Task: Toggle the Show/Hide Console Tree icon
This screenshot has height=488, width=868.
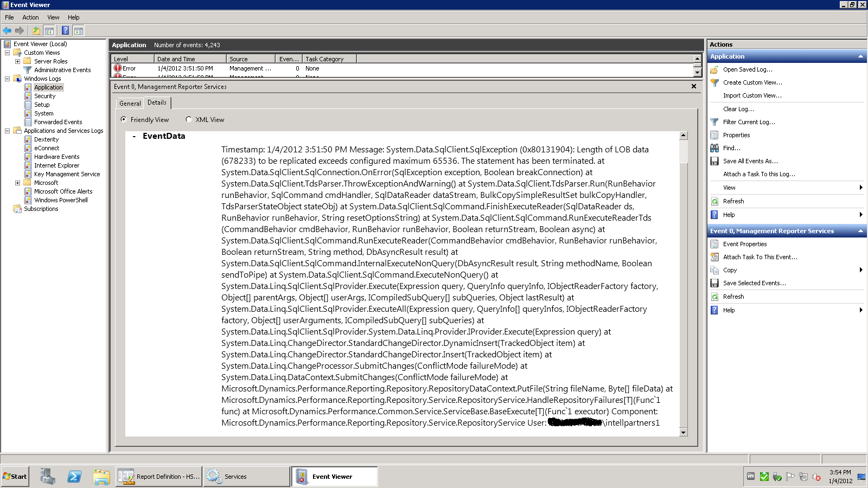Action: (x=49, y=30)
